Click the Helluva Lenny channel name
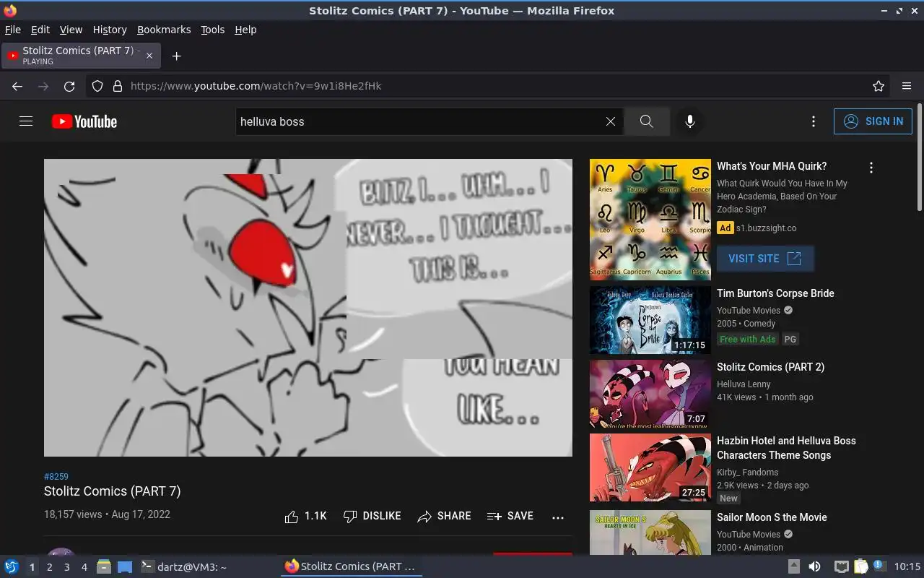Screen dimensions: 924x578 [x=744, y=384]
